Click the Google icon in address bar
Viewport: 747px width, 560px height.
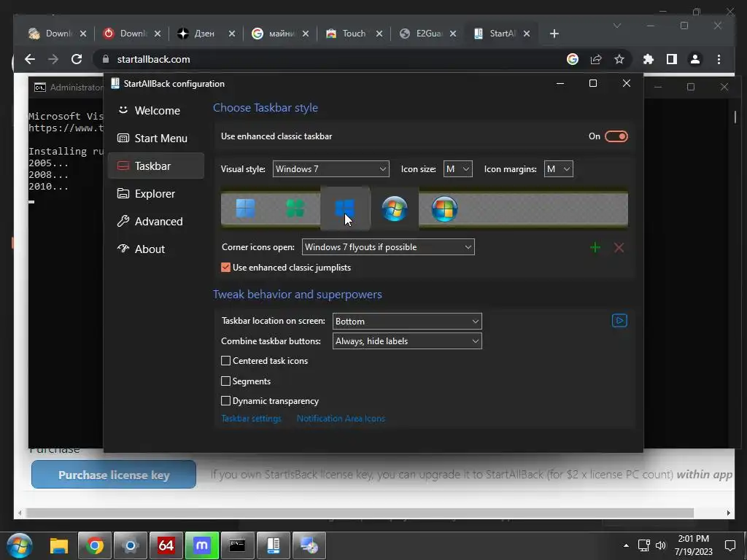[x=573, y=59]
